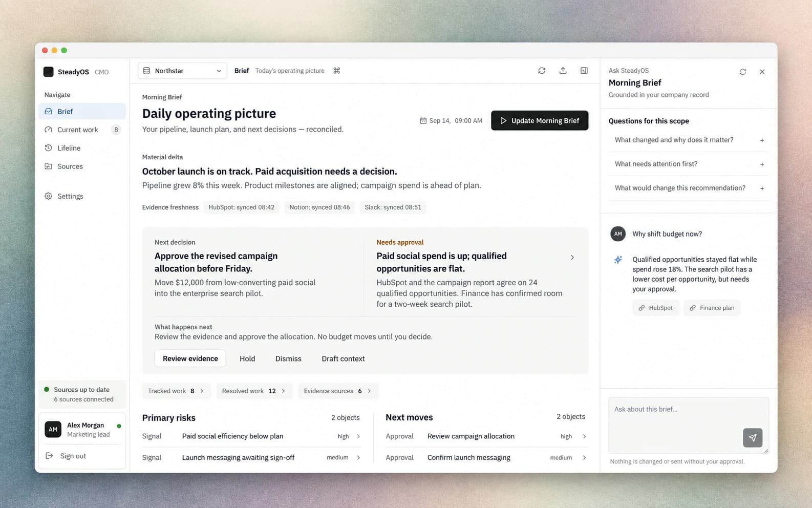
Task: Go to Sources in the sidebar
Action: click(82, 166)
